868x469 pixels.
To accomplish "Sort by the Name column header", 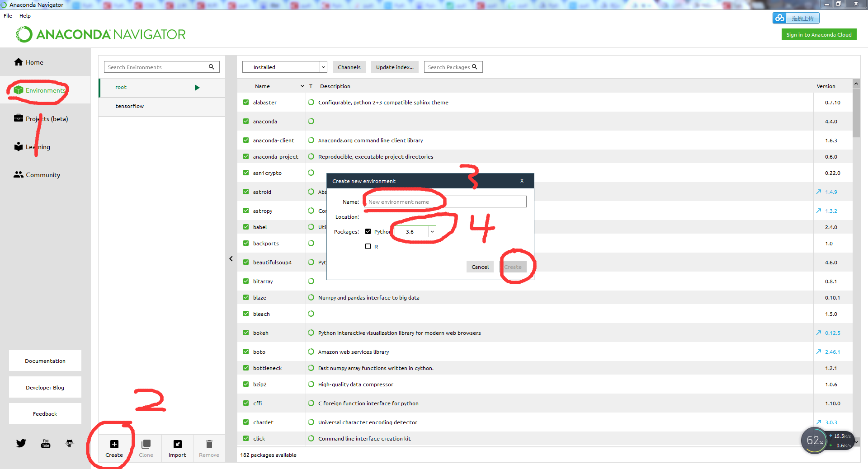I will [262, 86].
